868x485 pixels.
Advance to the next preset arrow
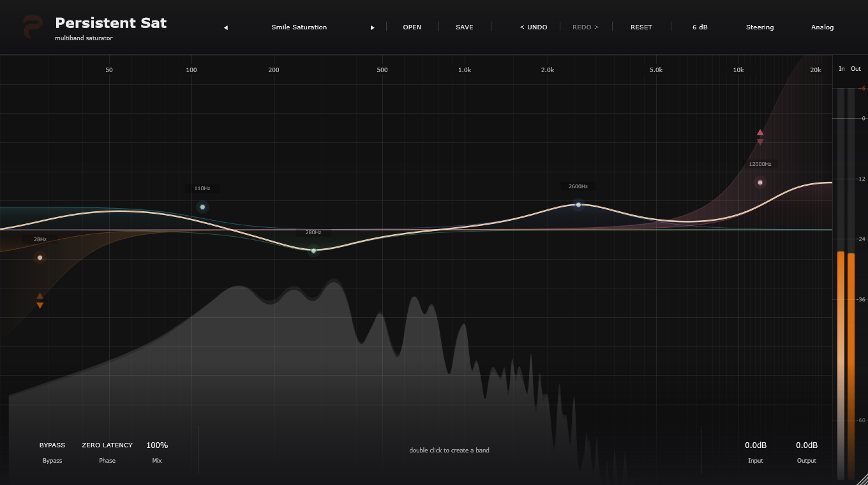(373, 27)
